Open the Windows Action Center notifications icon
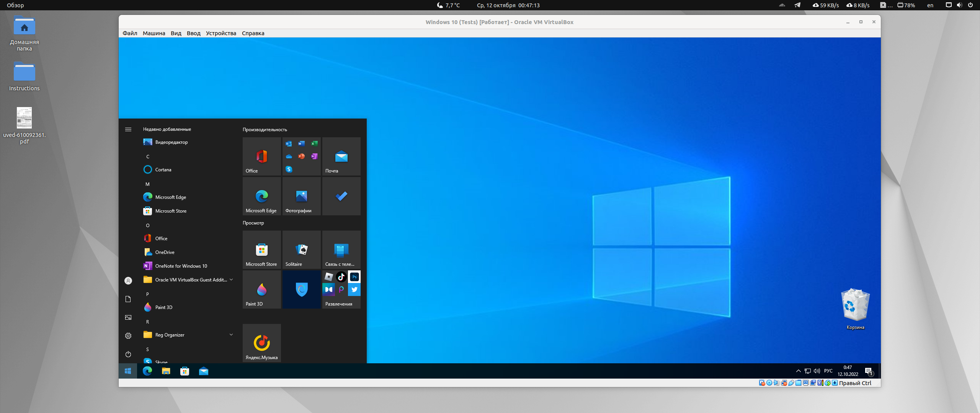The image size is (980, 413). (869, 371)
